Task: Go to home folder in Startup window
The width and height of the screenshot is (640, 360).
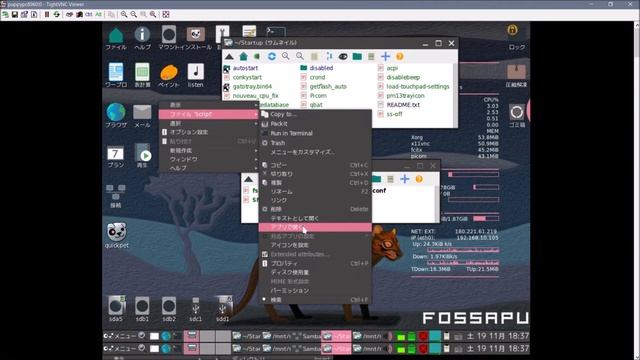Action: (x=244, y=56)
